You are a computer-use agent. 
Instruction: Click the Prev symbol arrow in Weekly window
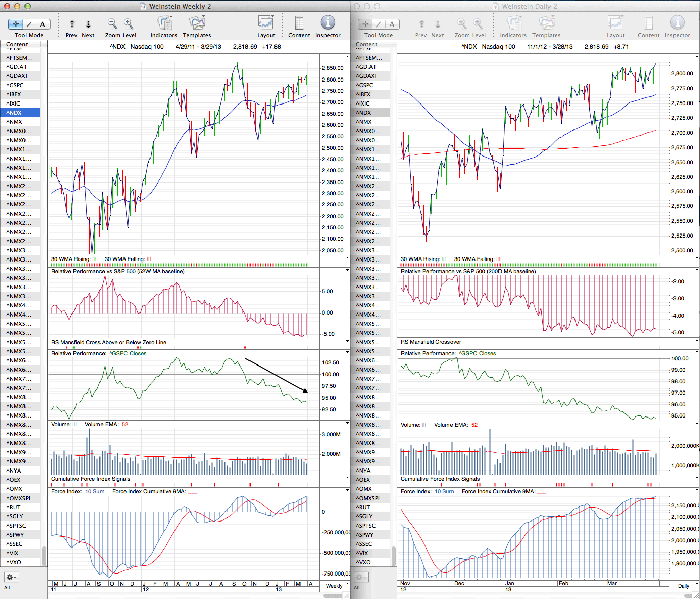tap(72, 24)
